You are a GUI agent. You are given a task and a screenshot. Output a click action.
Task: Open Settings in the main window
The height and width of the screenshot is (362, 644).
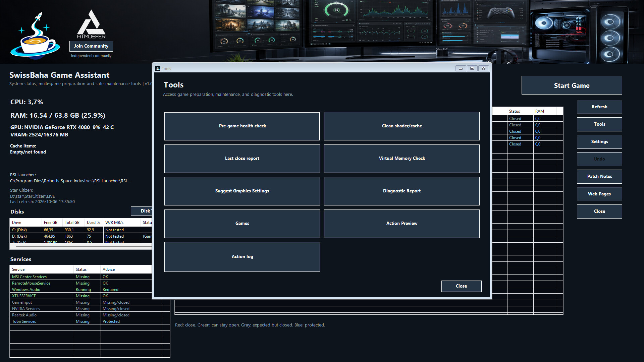(599, 142)
